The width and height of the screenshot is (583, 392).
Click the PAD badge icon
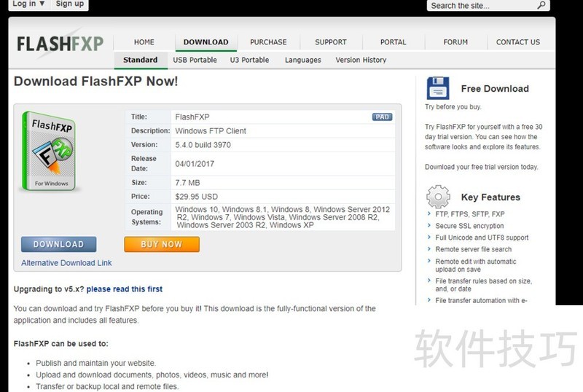pos(381,117)
